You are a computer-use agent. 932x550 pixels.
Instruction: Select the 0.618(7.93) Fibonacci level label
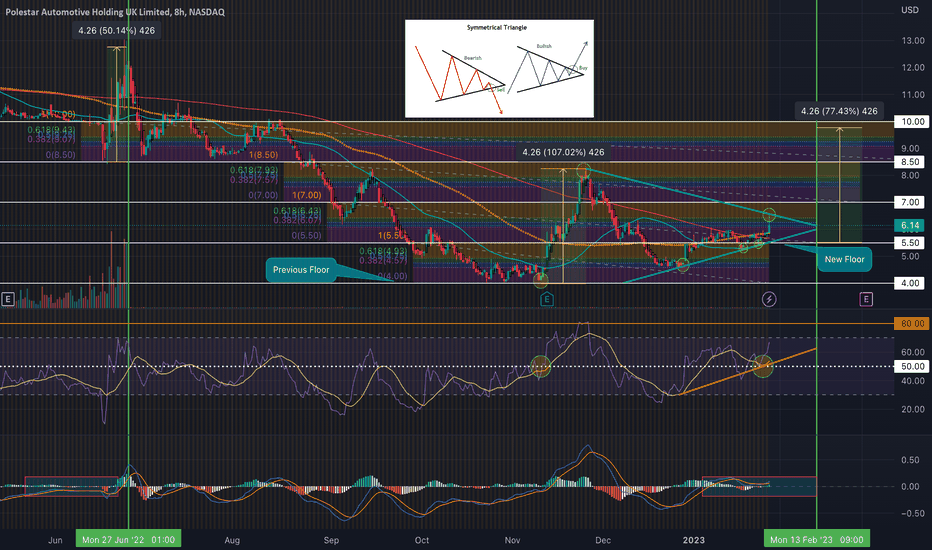pyautogui.click(x=254, y=171)
